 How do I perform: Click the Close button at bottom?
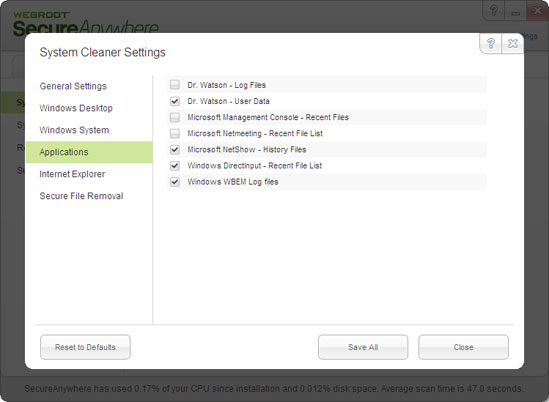click(464, 347)
